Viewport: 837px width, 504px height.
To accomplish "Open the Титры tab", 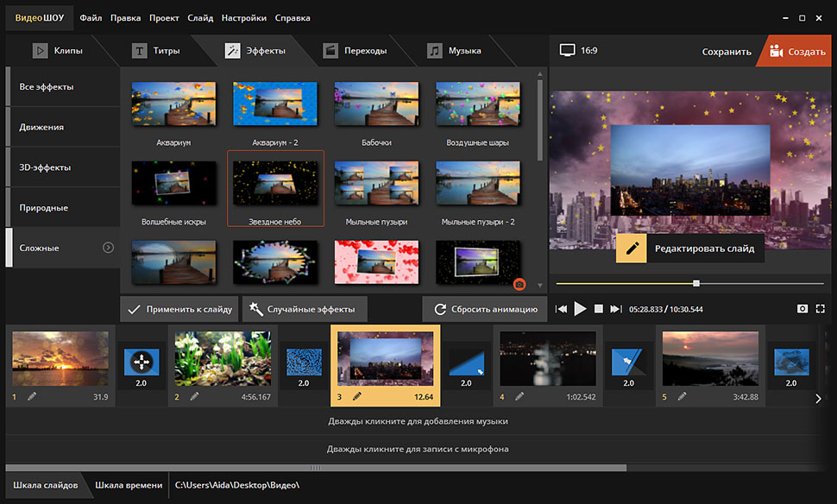I will pyautogui.click(x=156, y=51).
